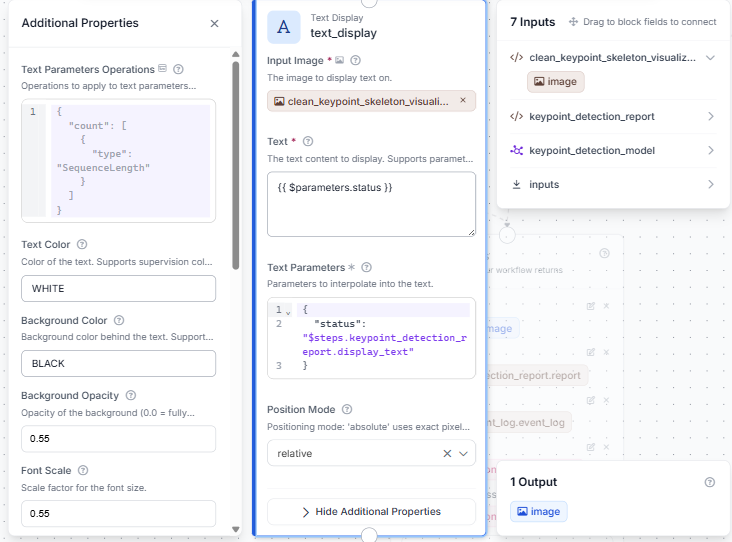Viewport: 732px width, 542px height.
Task: Click the Additional Properties scrollbar down arrow
Action: [236, 529]
